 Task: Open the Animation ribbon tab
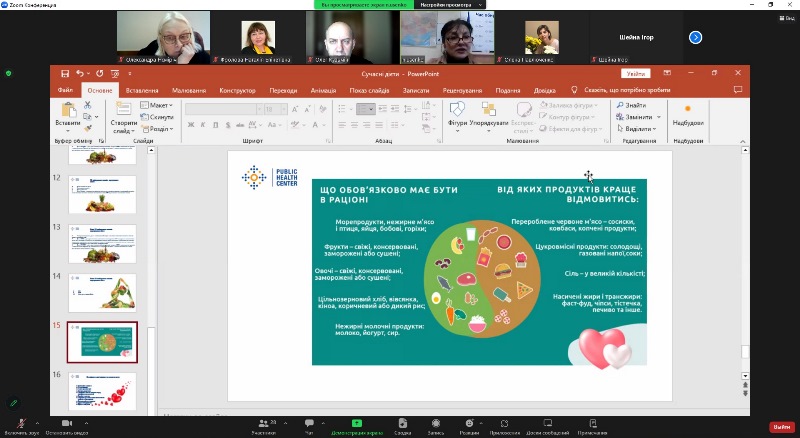(323, 90)
